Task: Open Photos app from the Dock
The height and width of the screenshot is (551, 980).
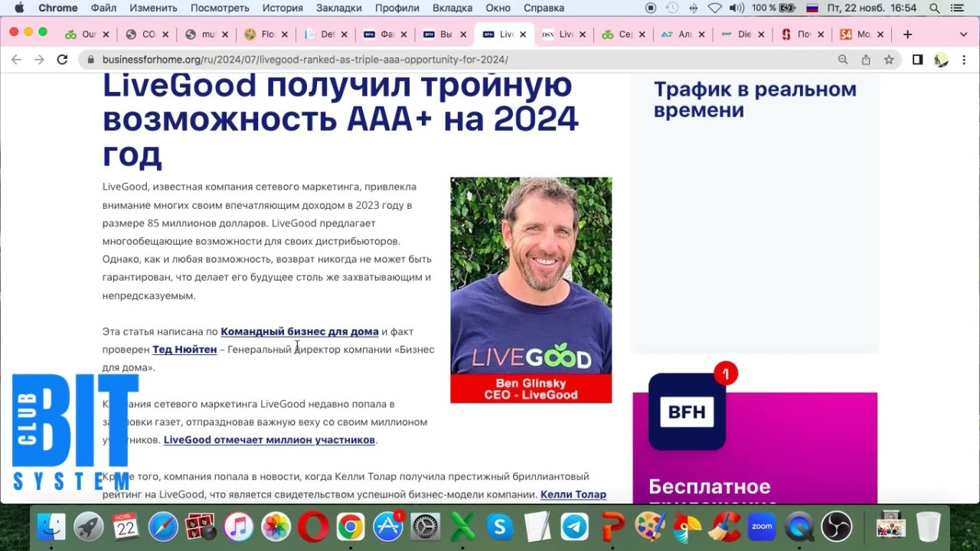Action: click(x=276, y=527)
